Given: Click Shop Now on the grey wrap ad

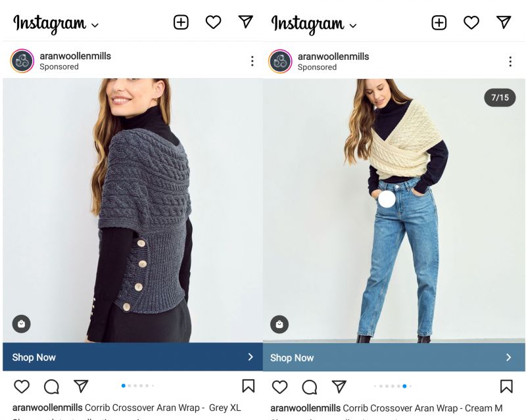Looking at the screenshot, I should click(133, 357).
